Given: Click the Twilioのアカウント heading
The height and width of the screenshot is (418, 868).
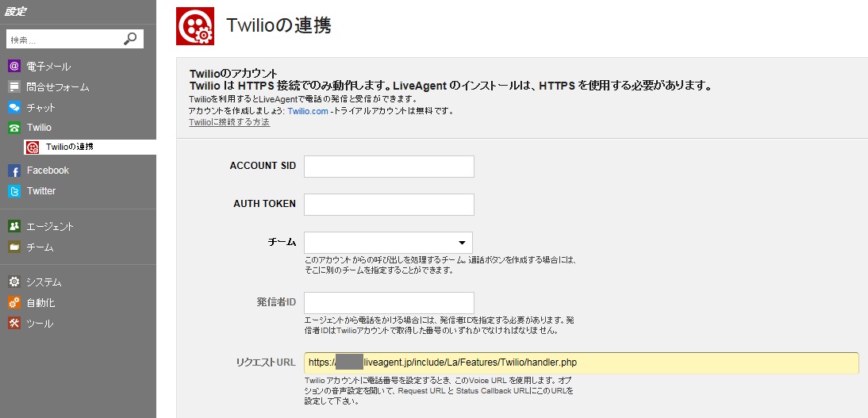Looking at the screenshot, I should (233, 74).
